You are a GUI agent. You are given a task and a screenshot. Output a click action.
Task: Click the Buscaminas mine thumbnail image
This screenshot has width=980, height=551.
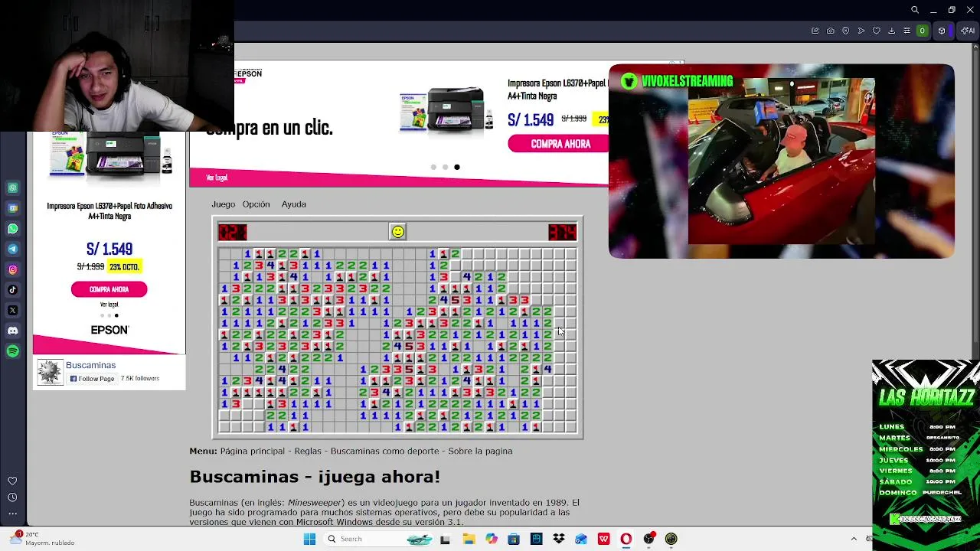point(50,372)
